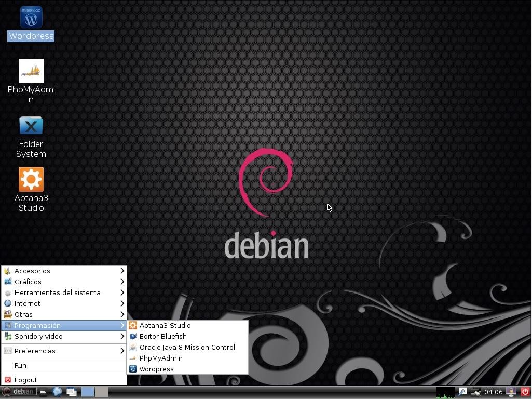Viewport: 532px width, 399px height.
Task: Select PhpMyAdmin in the Programación submenu
Action: pos(187,358)
